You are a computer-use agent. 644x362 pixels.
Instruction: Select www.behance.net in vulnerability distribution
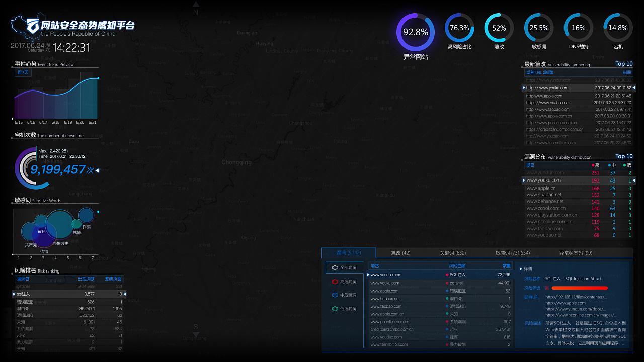tap(578, 201)
